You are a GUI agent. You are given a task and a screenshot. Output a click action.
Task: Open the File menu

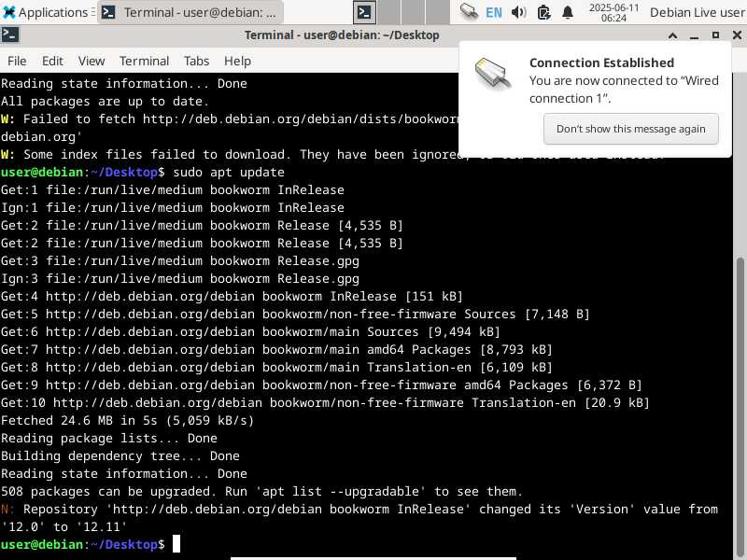pyautogui.click(x=17, y=61)
